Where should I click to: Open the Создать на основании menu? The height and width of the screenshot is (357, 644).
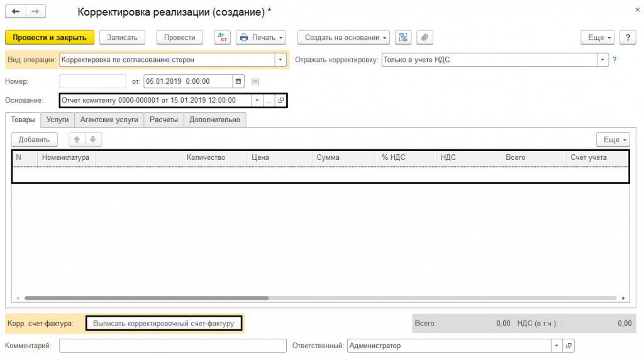[344, 38]
